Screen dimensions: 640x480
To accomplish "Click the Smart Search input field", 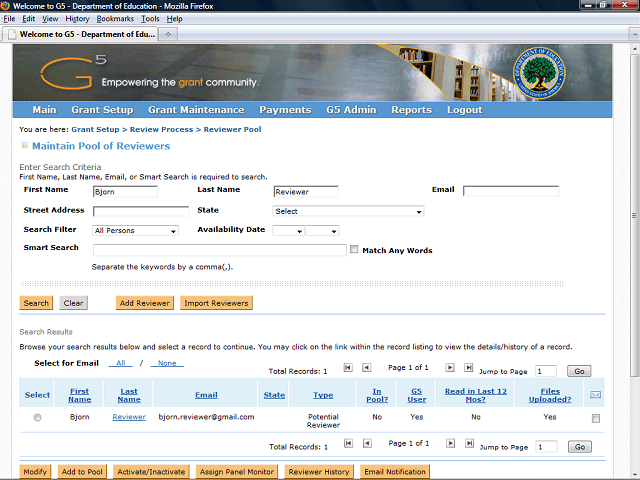I will click(x=220, y=250).
